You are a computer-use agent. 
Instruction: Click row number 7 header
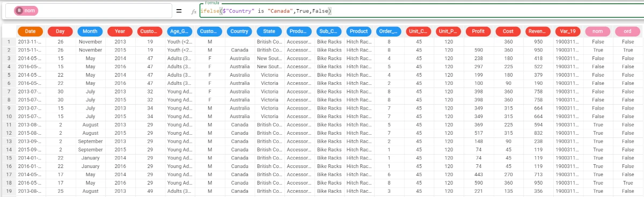(8, 91)
